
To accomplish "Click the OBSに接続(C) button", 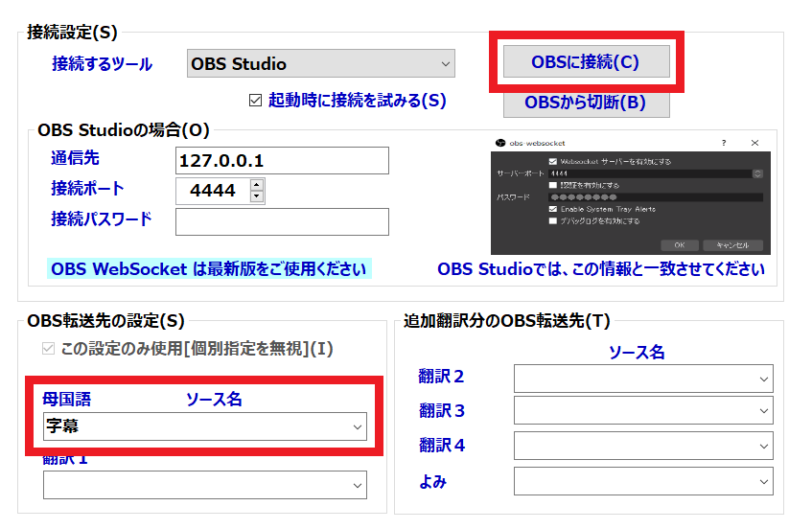I will (x=586, y=61).
